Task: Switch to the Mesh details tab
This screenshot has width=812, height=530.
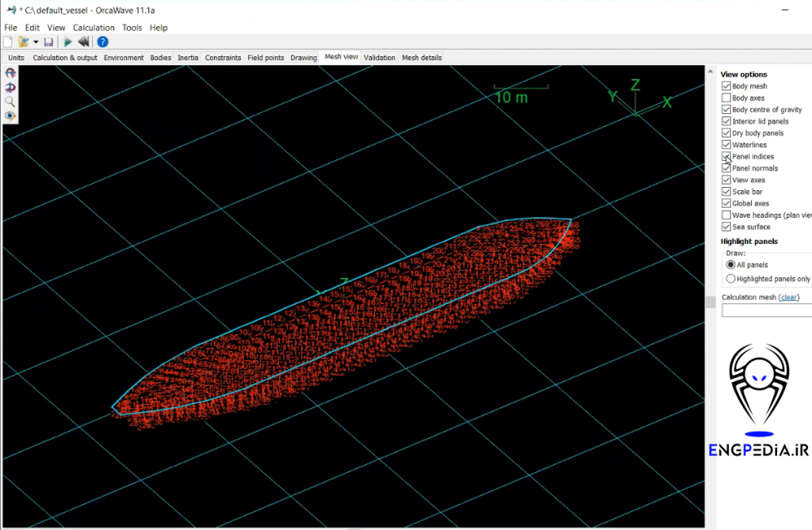Action: [422, 58]
